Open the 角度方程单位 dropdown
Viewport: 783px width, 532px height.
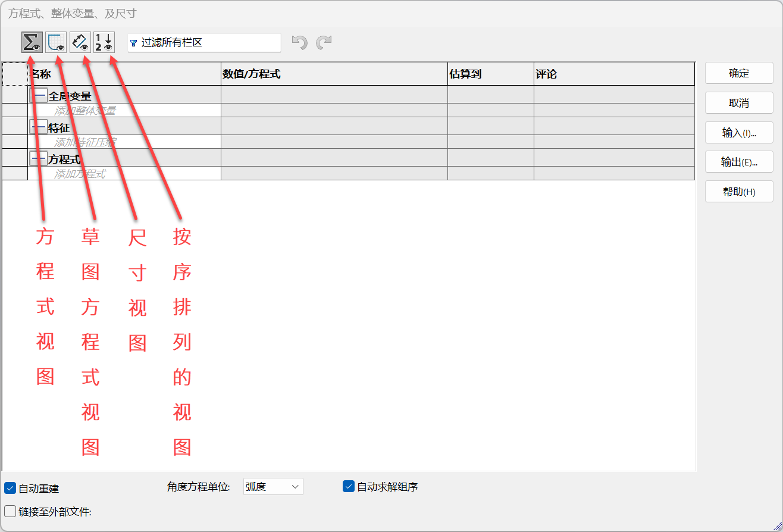click(273, 487)
